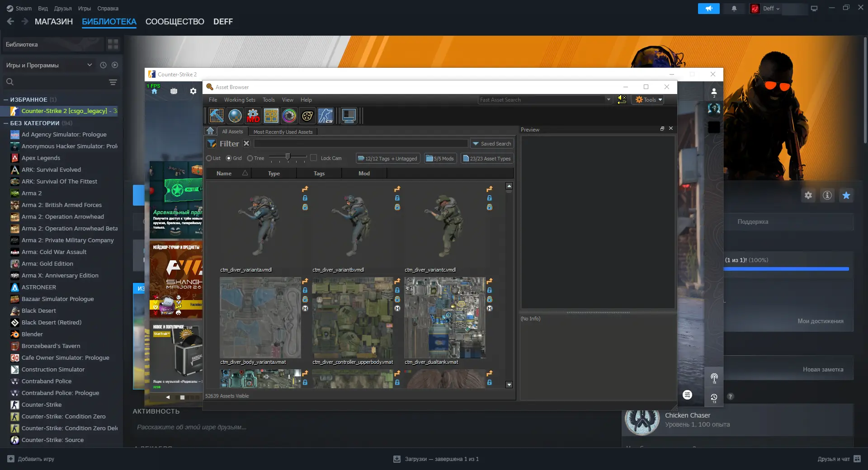Viewport: 868px width, 470px height.
Task: Open Друзья и чат panel
Action: click(839, 459)
